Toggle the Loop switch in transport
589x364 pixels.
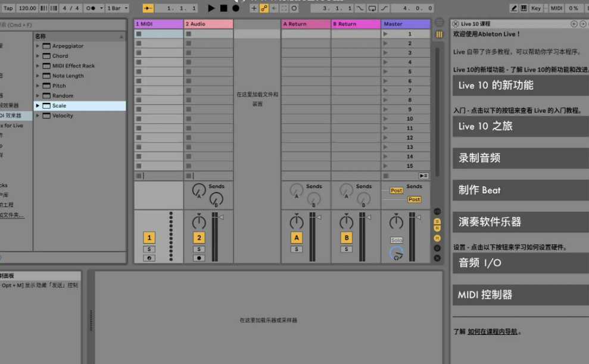[372, 8]
